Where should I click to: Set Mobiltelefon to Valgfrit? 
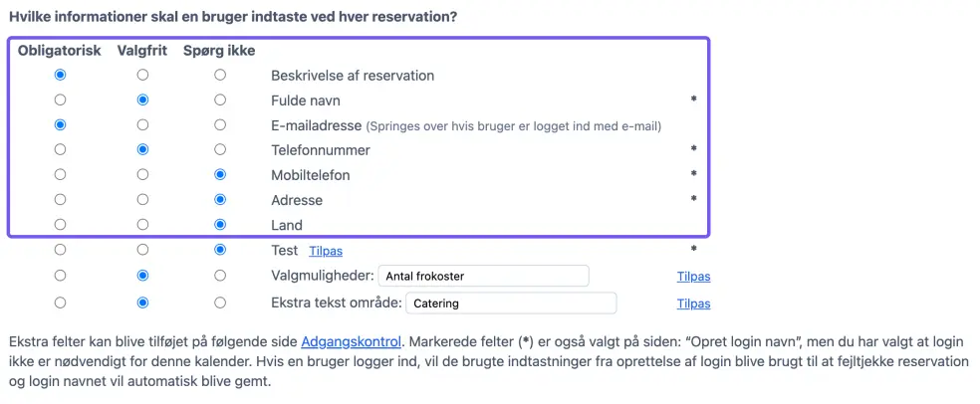click(142, 174)
